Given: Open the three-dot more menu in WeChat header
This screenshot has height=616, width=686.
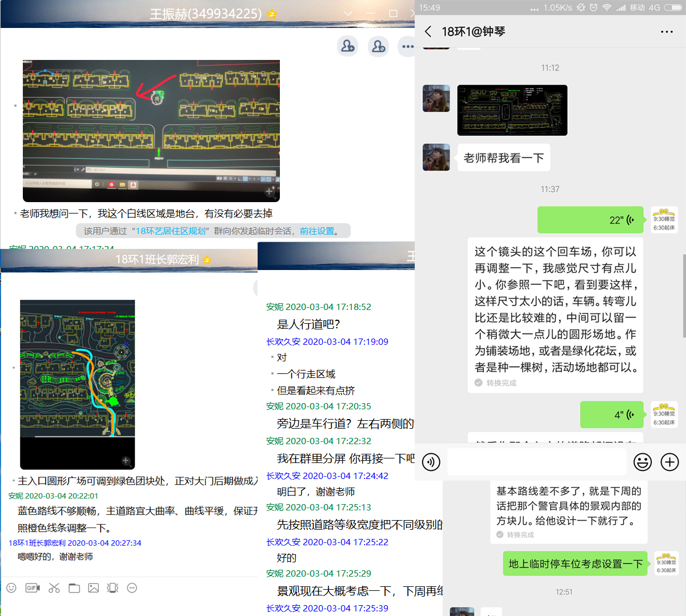Looking at the screenshot, I should click(667, 32).
